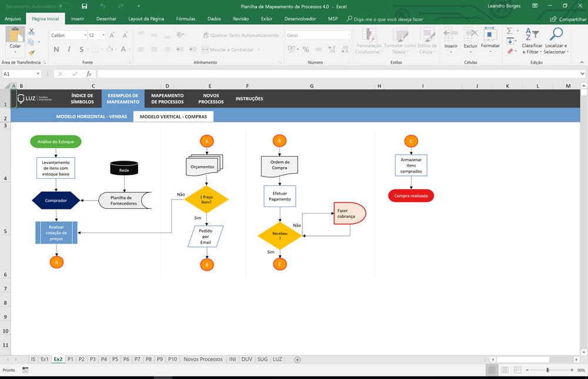Toggle Underline S formatting

pyautogui.click(x=81, y=49)
